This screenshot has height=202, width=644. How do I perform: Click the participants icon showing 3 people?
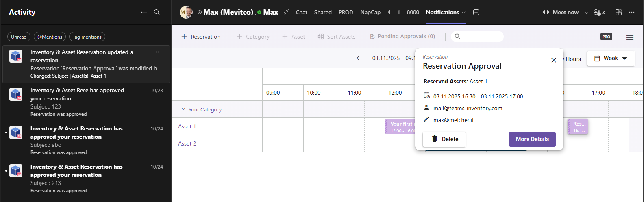pos(599,12)
